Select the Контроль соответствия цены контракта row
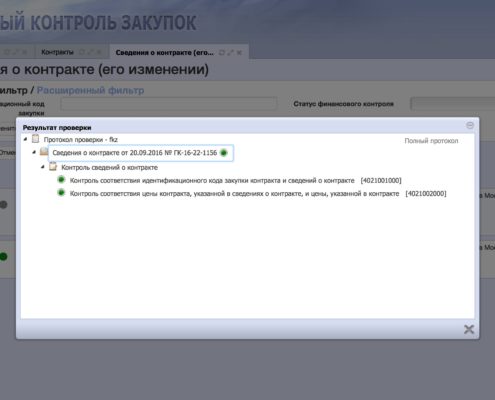The width and height of the screenshot is (495, 400). 258,194
